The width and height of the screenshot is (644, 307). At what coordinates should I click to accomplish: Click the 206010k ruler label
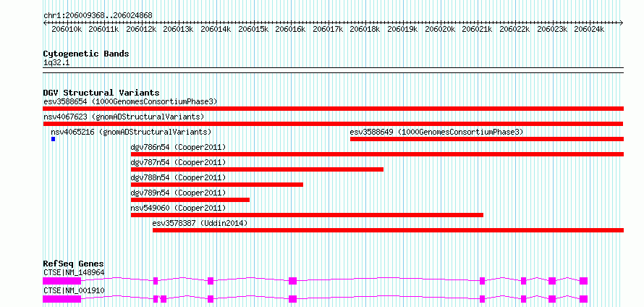67,29
